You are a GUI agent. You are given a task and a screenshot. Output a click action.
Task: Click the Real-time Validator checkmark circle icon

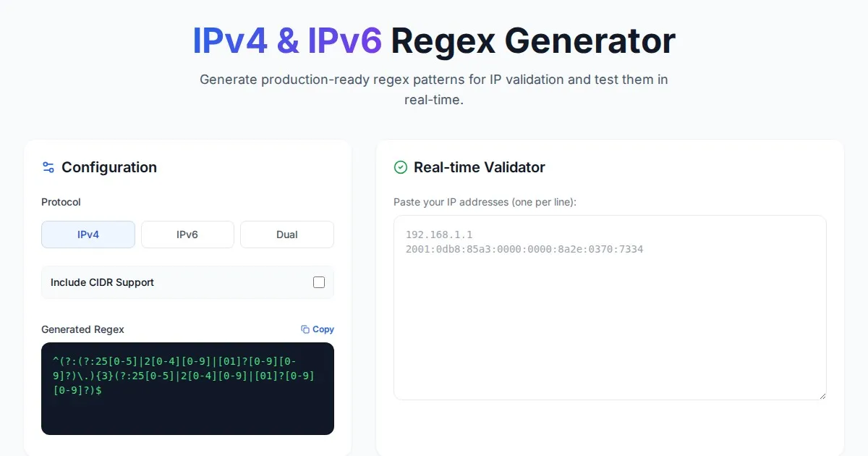pyautogui.click(x=401, y=167)
